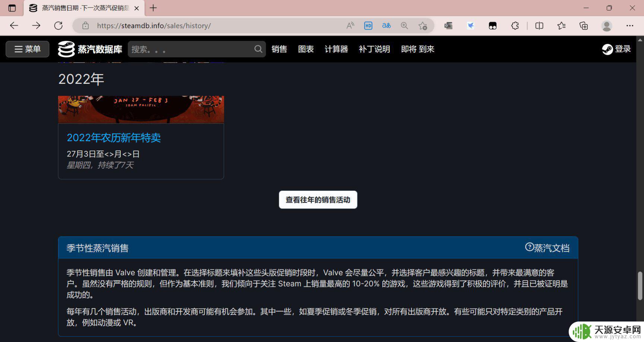Open browser Settings and more menu
Screen dimensions: 644x342
click(x=630, y=26)
